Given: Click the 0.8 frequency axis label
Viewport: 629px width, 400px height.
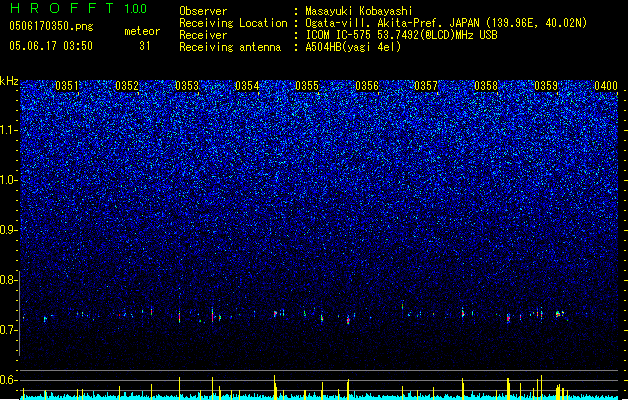Looking at the screenshot, I should [x=9, y=280].
